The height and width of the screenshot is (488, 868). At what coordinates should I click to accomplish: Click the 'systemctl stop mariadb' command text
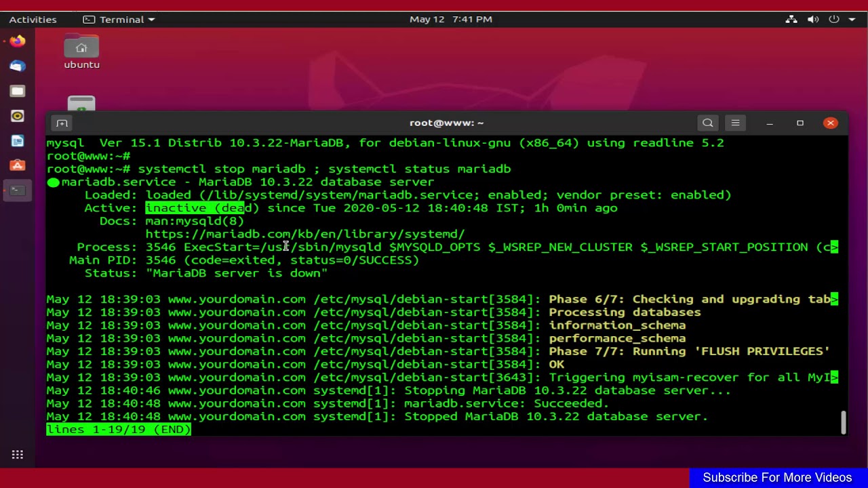tap(222, 169)
